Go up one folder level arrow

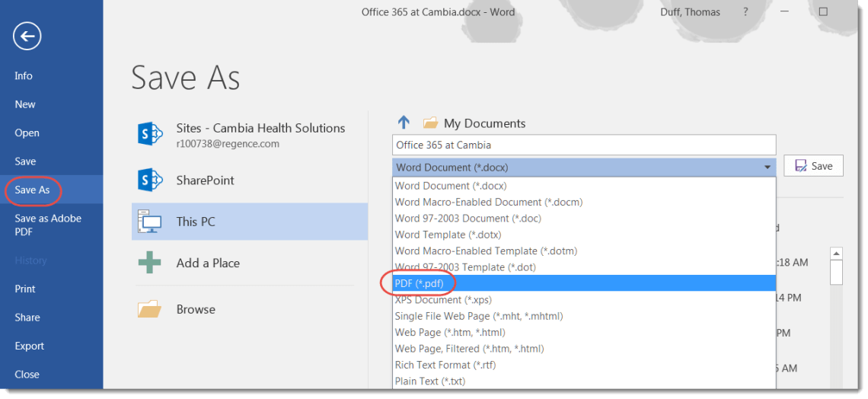pos(404,123)
